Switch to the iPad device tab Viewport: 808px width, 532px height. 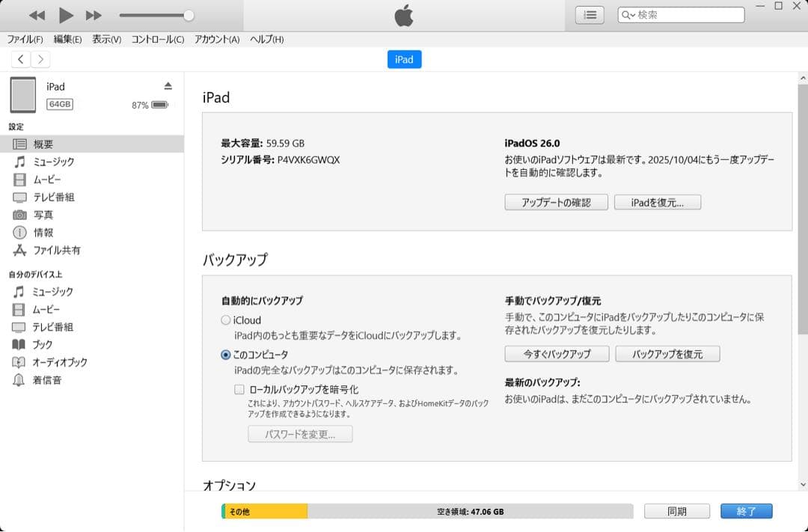click(x=404, y=59)
